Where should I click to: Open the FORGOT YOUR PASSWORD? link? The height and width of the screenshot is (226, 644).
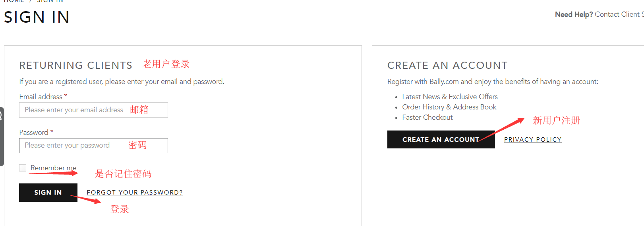135,193
